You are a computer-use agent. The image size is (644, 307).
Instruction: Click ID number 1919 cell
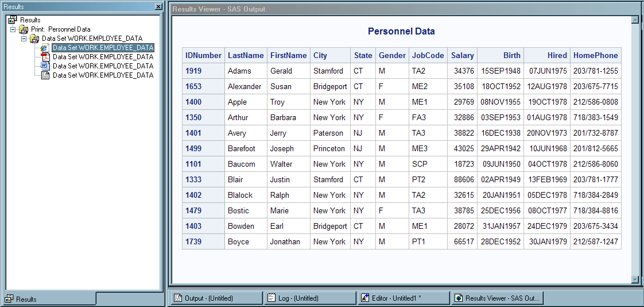[x=203, y=71]
